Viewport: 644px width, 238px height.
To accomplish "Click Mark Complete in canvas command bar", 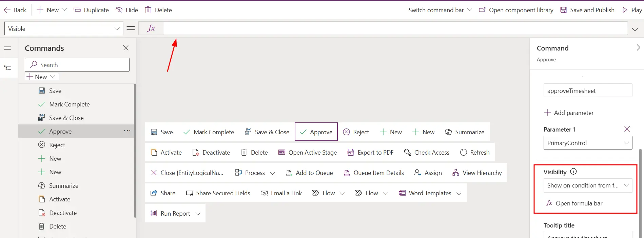I will pos(209,132).
